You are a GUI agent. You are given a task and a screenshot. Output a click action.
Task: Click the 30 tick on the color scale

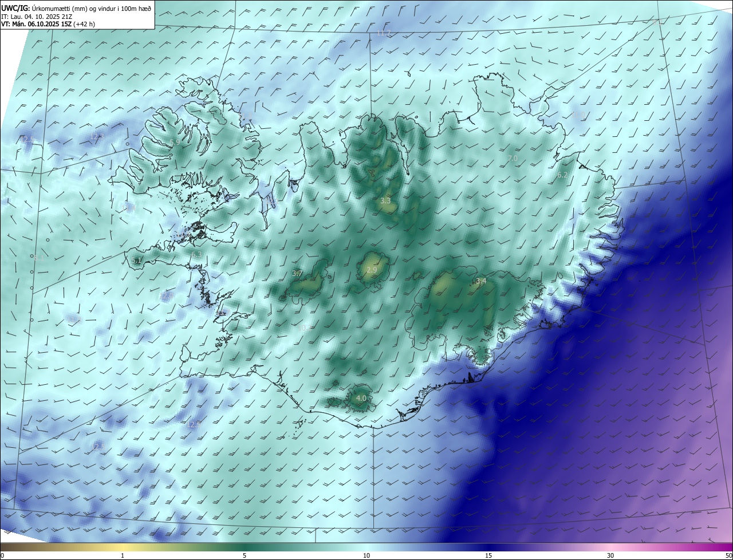(610, 555)
